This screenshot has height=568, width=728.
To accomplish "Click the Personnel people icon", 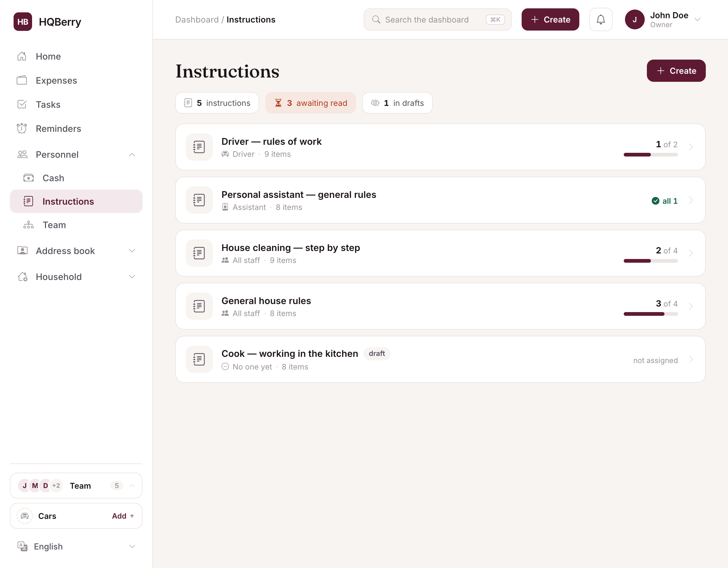I will point(22,154).
